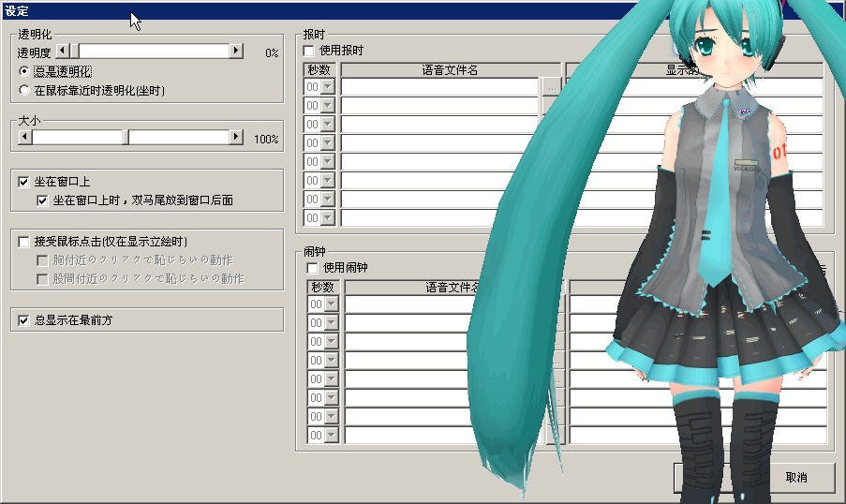Open last 秒数 dropdown in 报时 group

click(328, 218)
